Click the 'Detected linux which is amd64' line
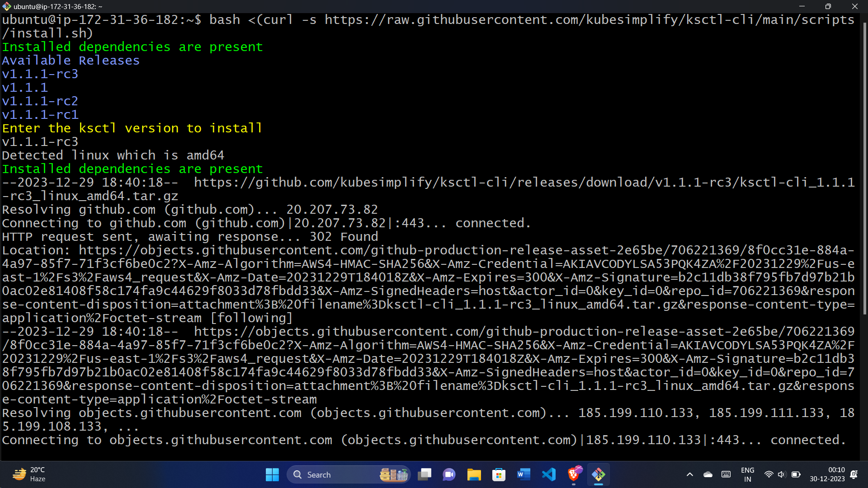The image size is (868, 488). tap(113, 155)
